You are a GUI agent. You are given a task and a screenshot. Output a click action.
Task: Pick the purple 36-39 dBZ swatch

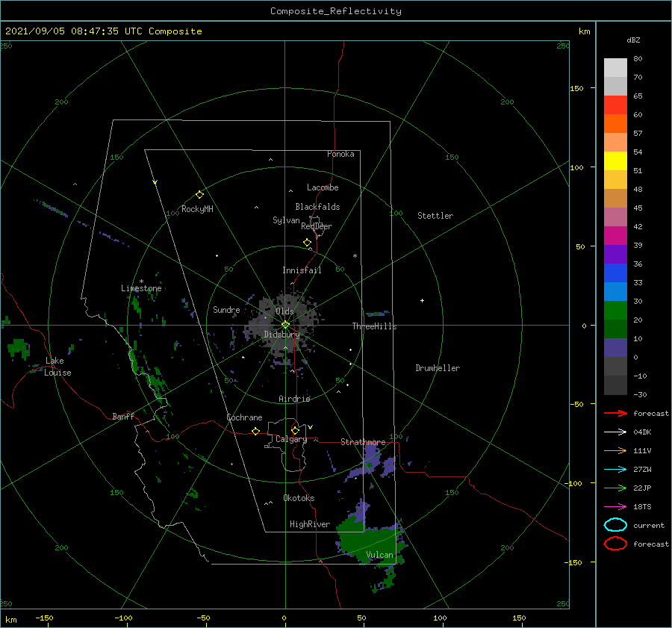pyautogui.click(x=615, y=254)
